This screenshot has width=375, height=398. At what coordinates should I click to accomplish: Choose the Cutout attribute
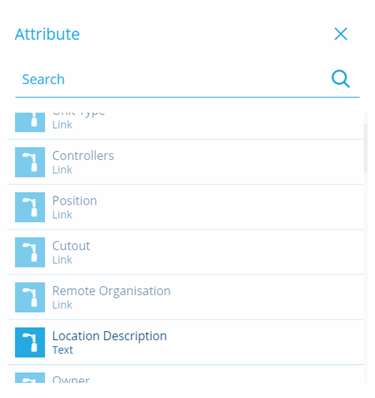186,252
